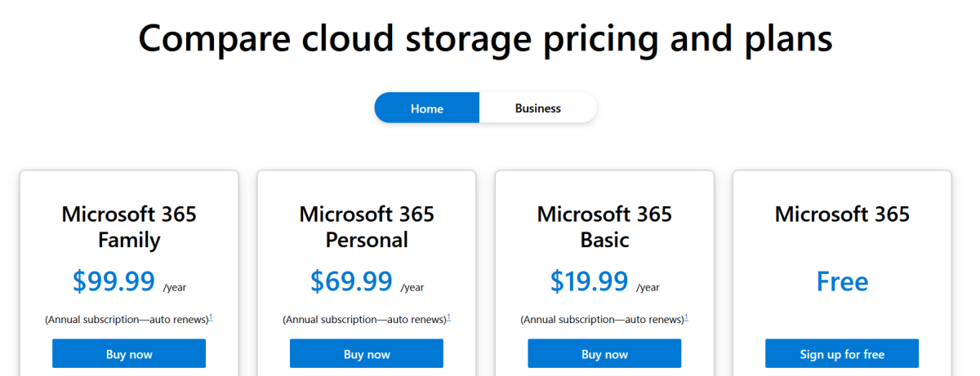980x376 pixels.
Task: Select the $69.99 per year price
Action: (x=367, y=281)
